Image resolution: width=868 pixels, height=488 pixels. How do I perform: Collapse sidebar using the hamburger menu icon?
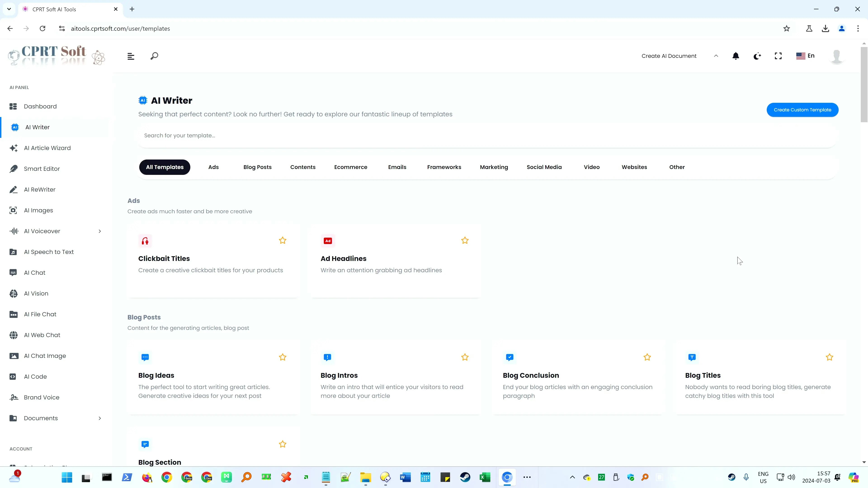click(x=131, y=56)
